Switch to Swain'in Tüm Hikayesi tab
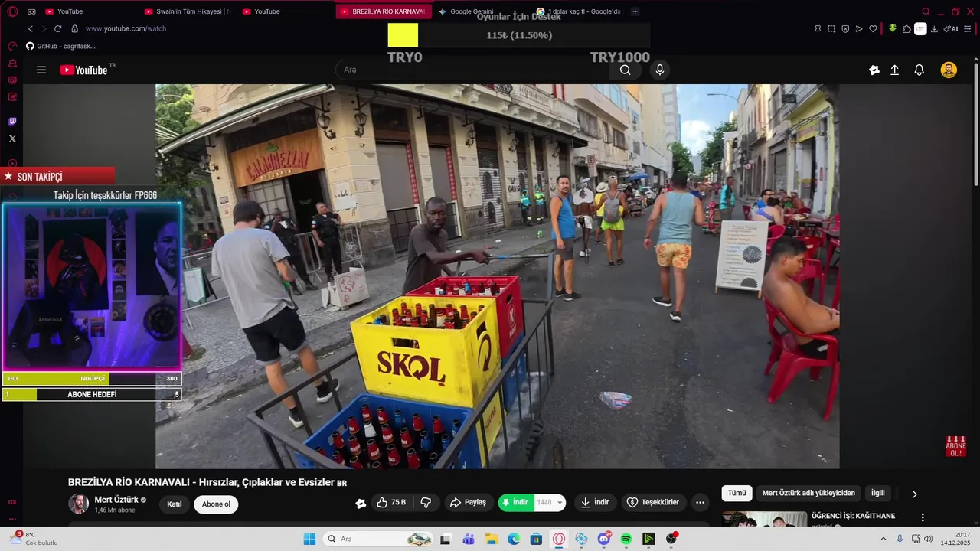 187,11
